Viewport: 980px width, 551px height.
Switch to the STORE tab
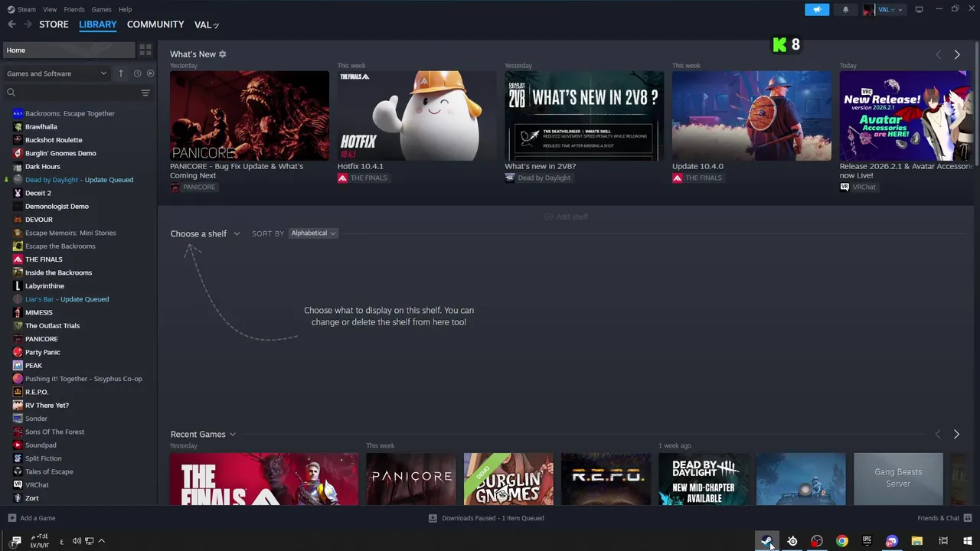[x=54, y=24]
